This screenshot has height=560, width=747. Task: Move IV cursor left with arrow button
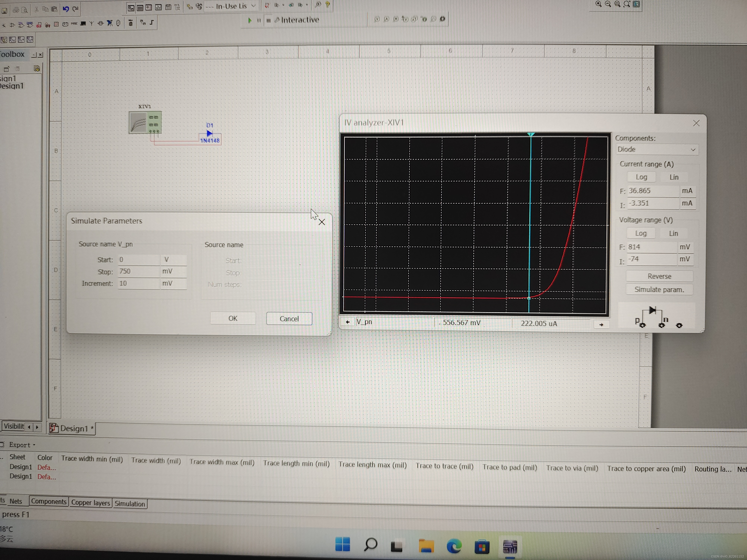348,322
